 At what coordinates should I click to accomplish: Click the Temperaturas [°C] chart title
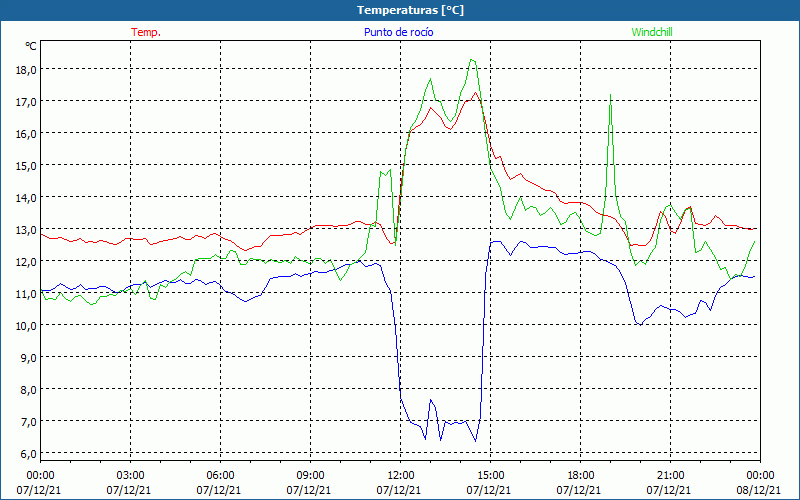point(410,10)
